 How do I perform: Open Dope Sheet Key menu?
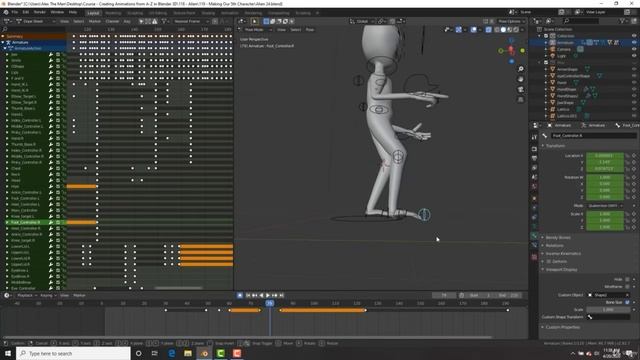(127, 21)
